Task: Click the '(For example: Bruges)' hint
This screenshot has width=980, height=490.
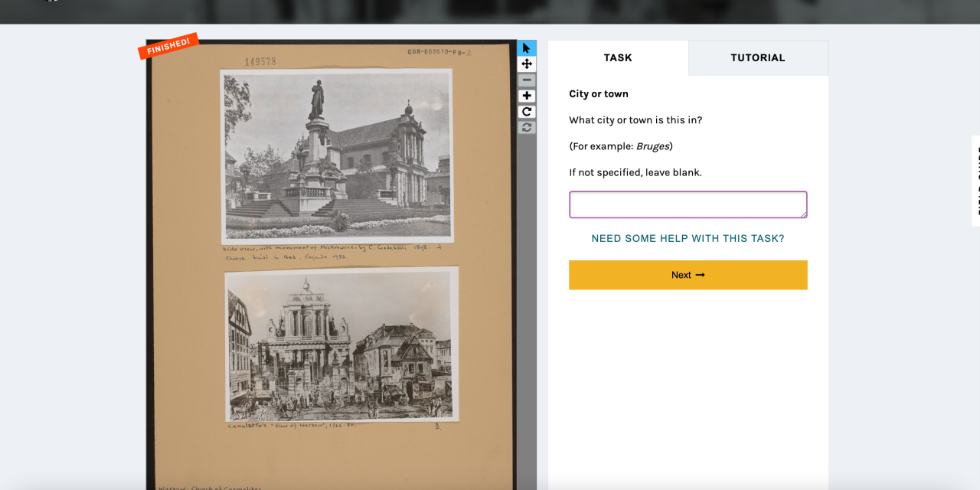Action: pos(621,146)
